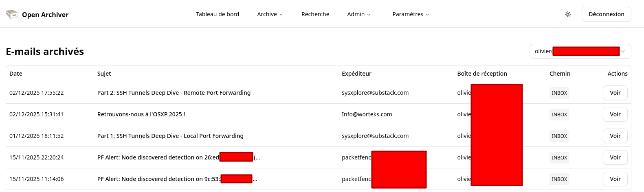This screenshot has width=644, height=192.
Task: Open subject 'Part 1: SSH Tunnels Deep Dive'
Action: click(x=170, y=136)
